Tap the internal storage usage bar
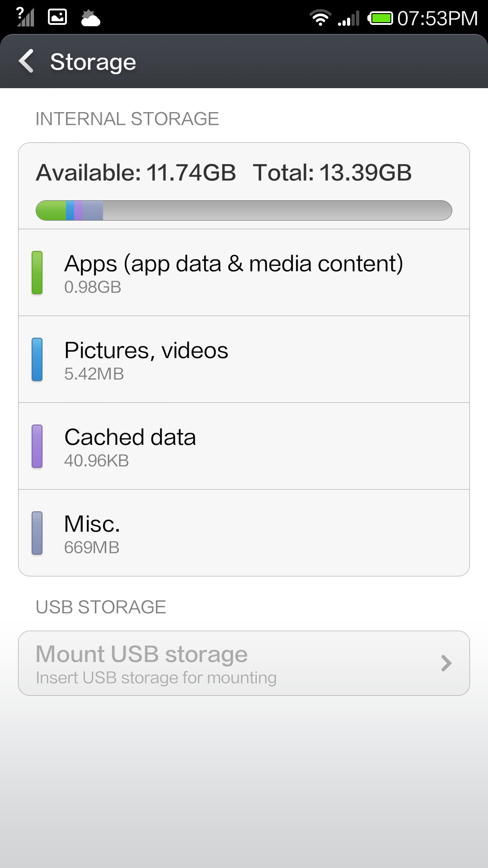The width and height of the screenshot is (488, 868). pos(244,211)
